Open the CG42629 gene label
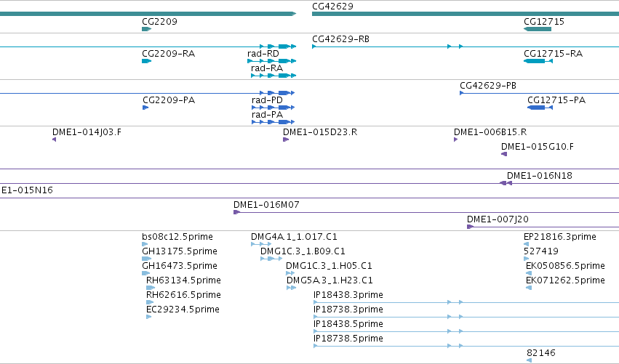This screenshot has width=619, height=364. pyautogui.click(x=332, y=7)
